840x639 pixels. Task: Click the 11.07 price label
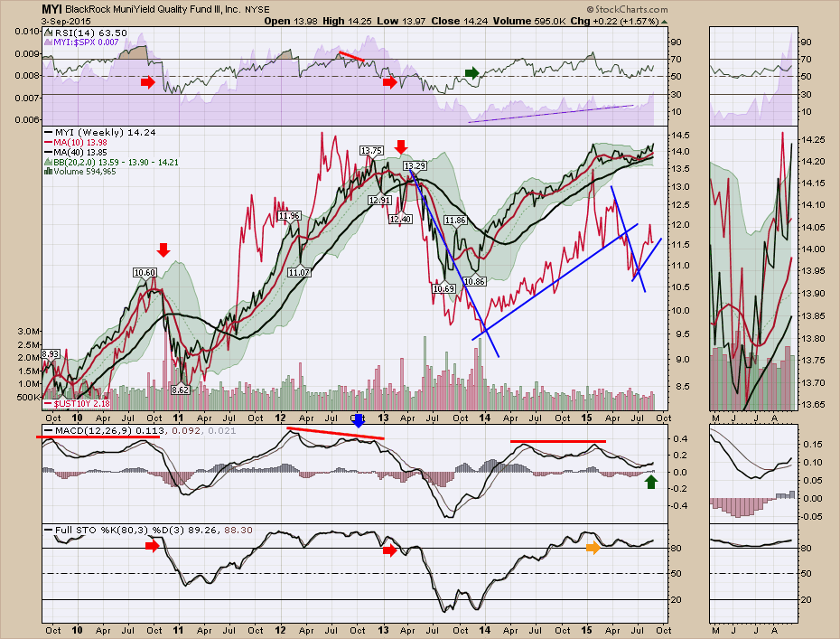pyautogui.click(x=299, y=272)
